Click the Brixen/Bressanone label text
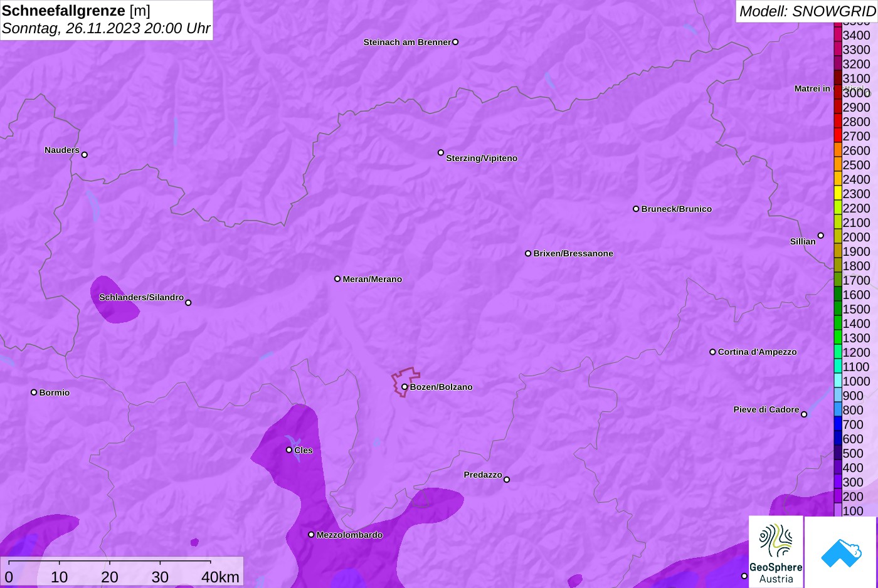878x588 pixels. pos(573,253)
